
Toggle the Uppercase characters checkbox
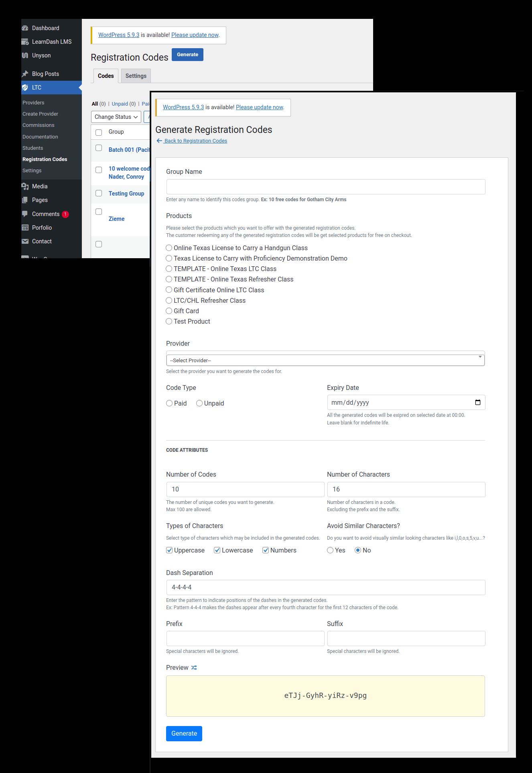169,550
